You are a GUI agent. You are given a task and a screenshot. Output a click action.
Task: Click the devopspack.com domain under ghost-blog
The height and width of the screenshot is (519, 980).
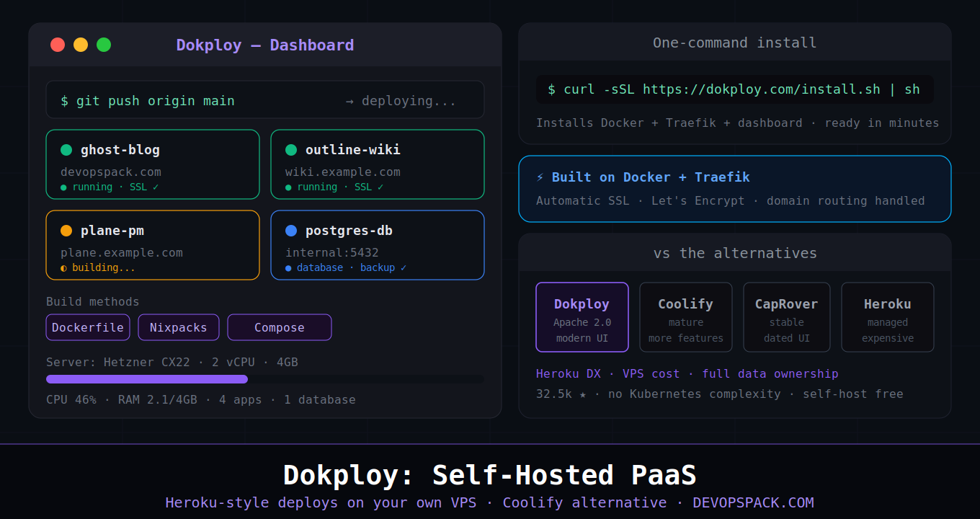pyautogui.click(x=111, y=172)
